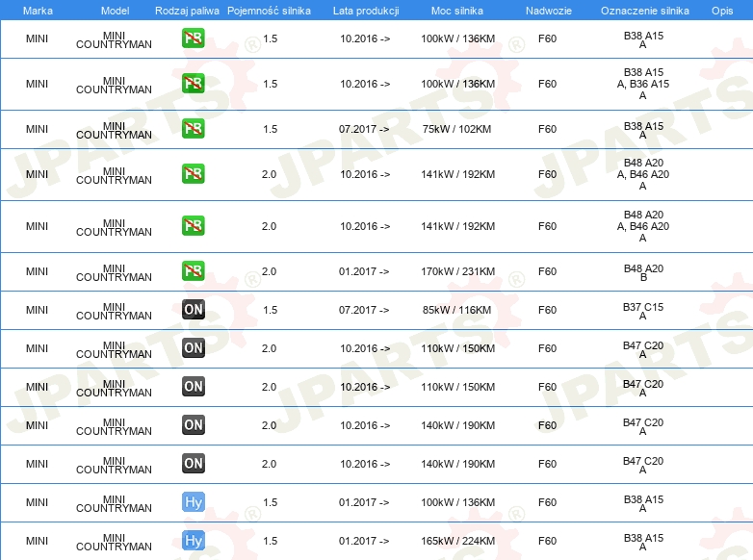The height and width of the screenshot is (560, 753).
Task: Click MINI COUNTRYMAN model in the 165kW row
Action: coord(114,543)
